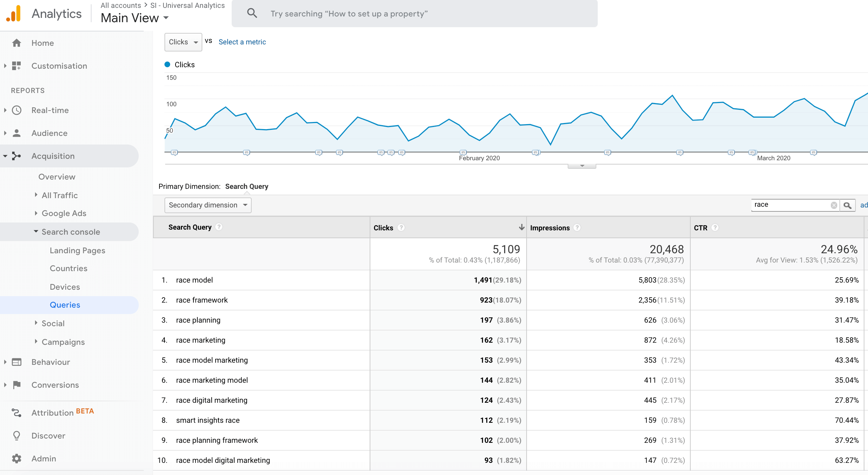This screenshot has width=868, height=475.
Task: Open the Landing Pages report
Action: coord(77,250)
